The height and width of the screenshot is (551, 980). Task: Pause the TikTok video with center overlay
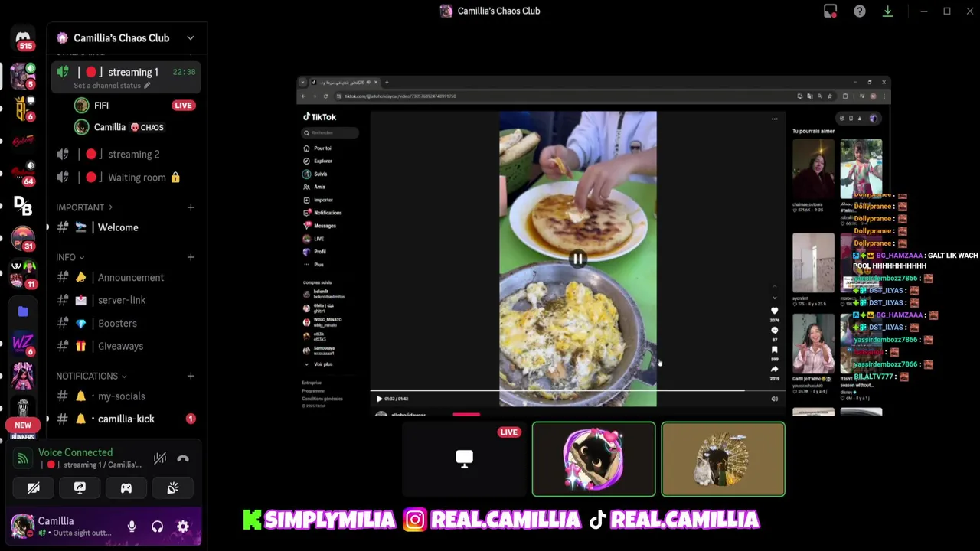tap(578, 259)
